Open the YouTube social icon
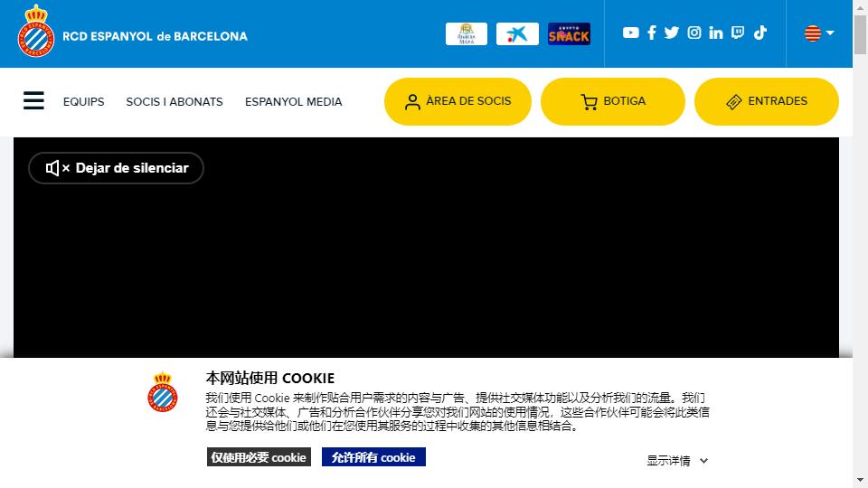The width and height of the screenshot is (868, 488). coord(630,33)
